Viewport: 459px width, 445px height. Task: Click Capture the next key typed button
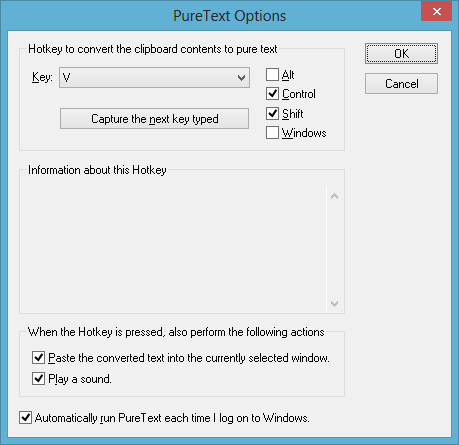tap(154, 119)
